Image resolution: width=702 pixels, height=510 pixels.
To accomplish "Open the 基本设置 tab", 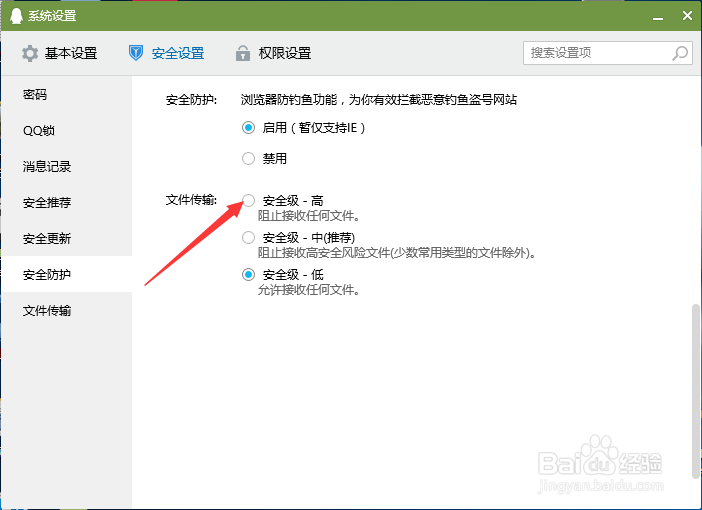I will pyautogui.click(x=60, y=53).
